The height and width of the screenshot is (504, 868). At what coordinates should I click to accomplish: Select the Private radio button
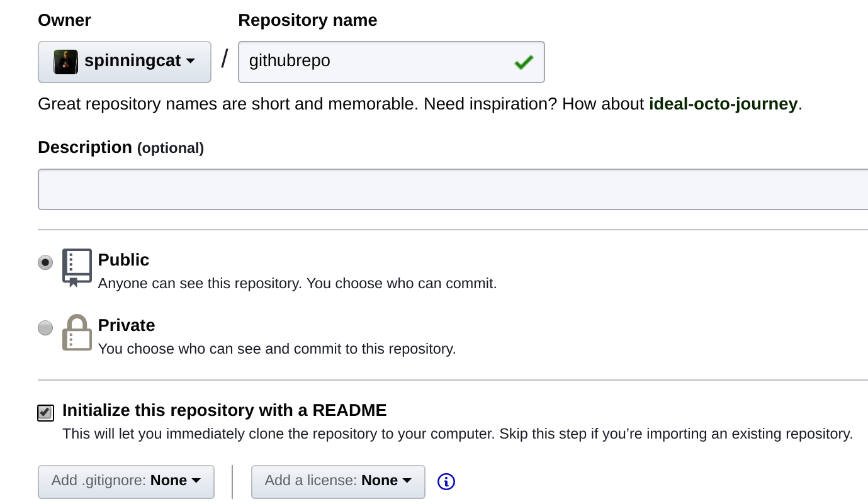point(45,328)
